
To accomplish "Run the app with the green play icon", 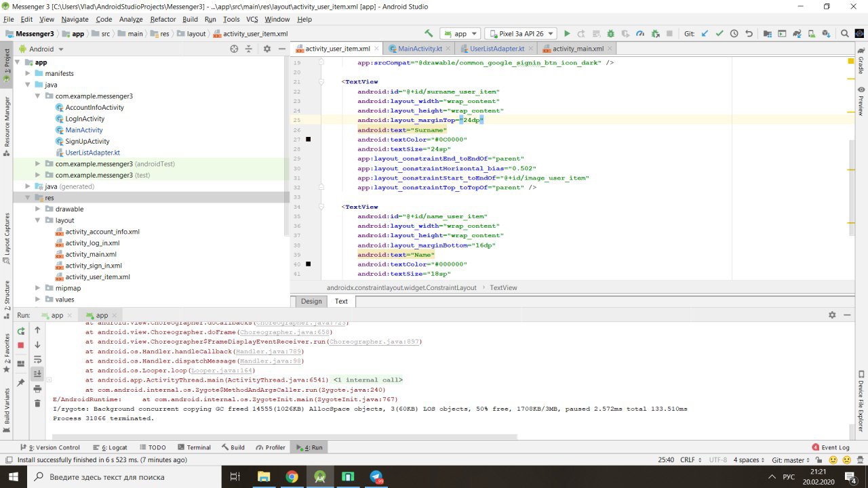I will tap(567, 33).
